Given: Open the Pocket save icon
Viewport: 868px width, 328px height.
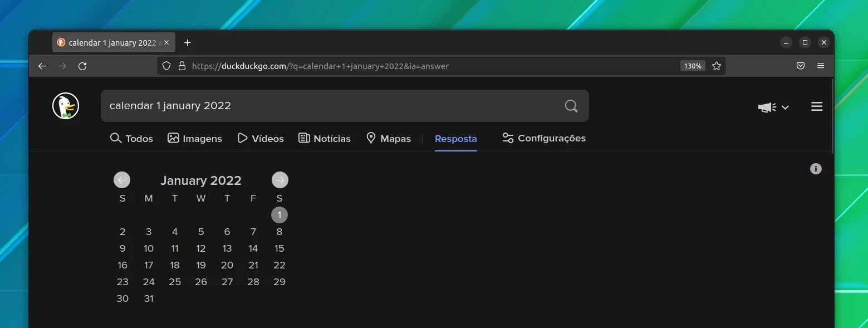Looking at the screenshot, I should click(x=800, y=66).
